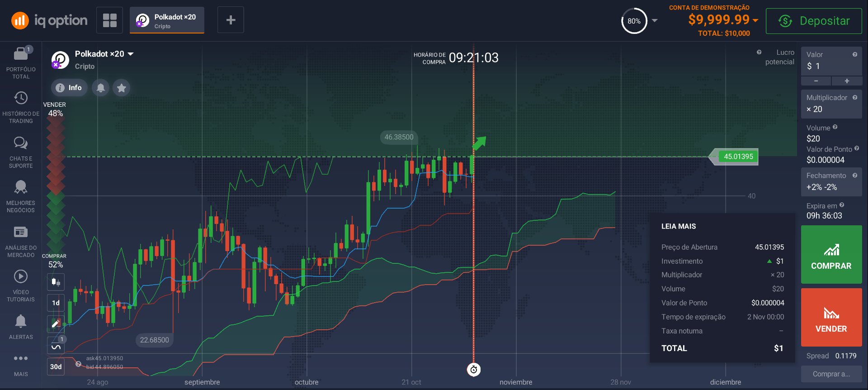Open the drawing tools pencil icon
868x390 pixels.
point(56,323)
